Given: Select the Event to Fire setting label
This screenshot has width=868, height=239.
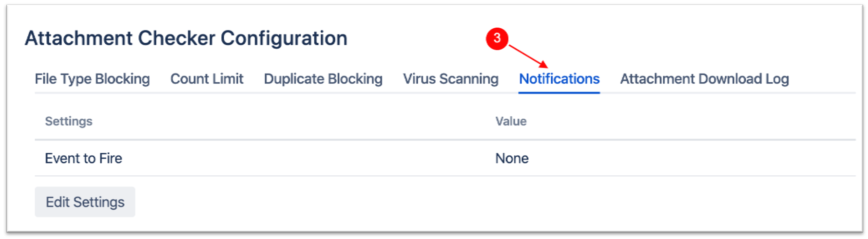Looking at the screenshot, I should point(83,158).
